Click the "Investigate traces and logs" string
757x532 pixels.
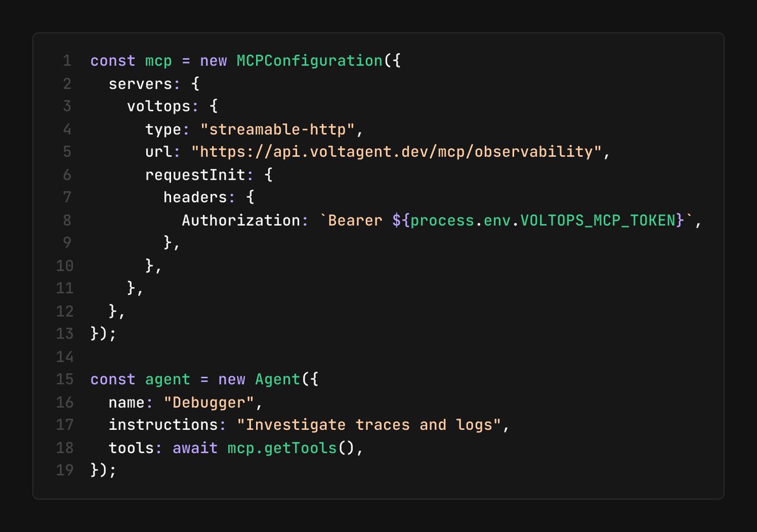click(369, 425)
